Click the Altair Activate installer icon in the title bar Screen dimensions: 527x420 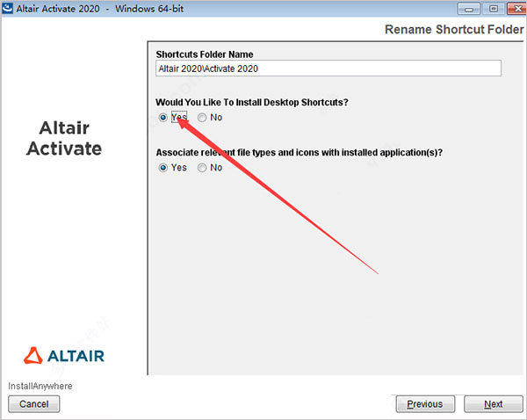(7, 9)
